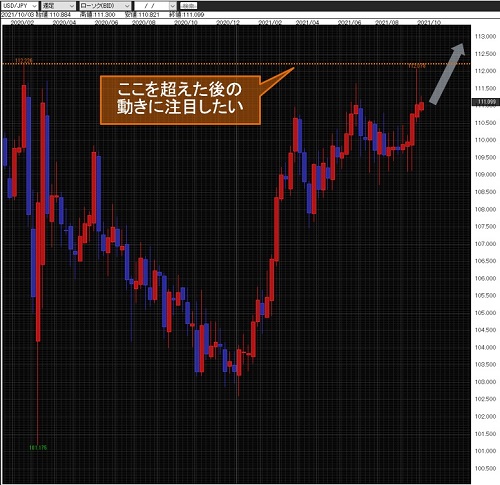The width and height of the screenshot is (500, 485).
Task: Click the gray upward arrow annotation
Action: pos(447,74)
